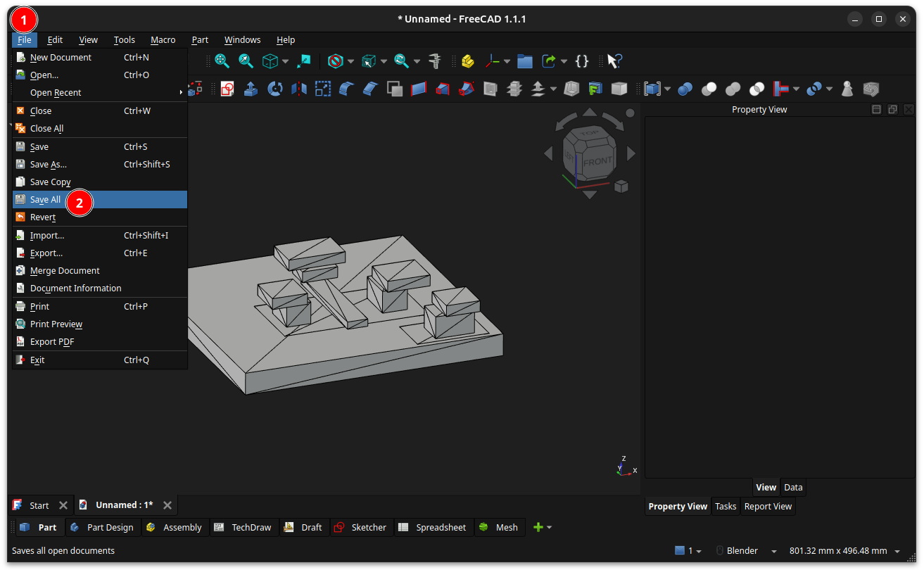
Task: Click the Projection on Surface icon
Action: [x=595, y=89]
